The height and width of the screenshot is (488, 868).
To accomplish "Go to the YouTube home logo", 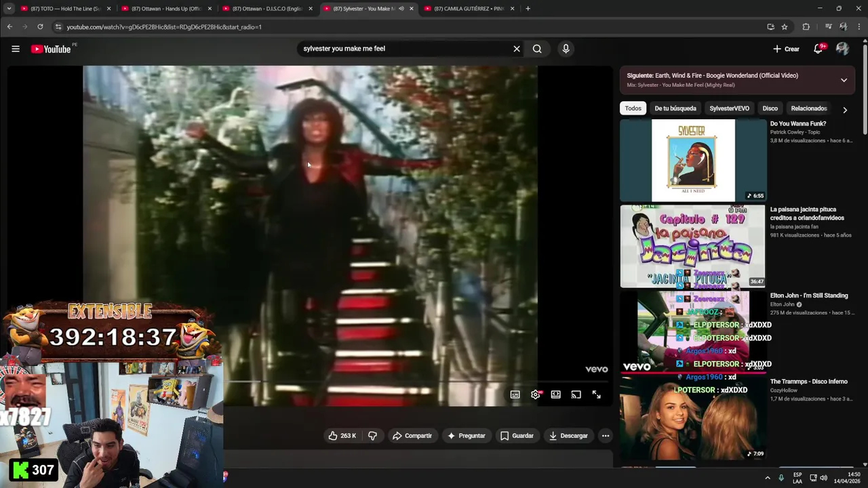I will pos(51,49).
